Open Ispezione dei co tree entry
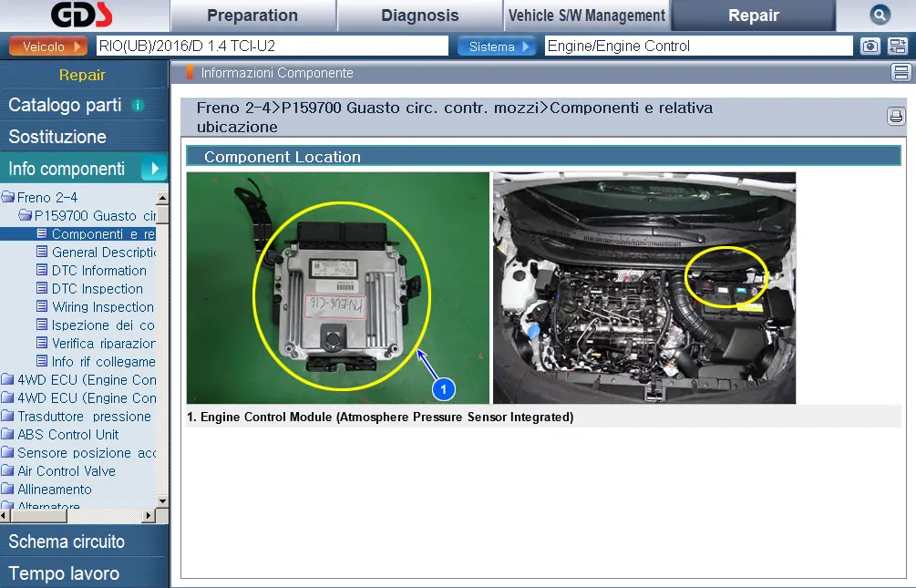Viewport: 916px width, 588px height. point(103,325)
